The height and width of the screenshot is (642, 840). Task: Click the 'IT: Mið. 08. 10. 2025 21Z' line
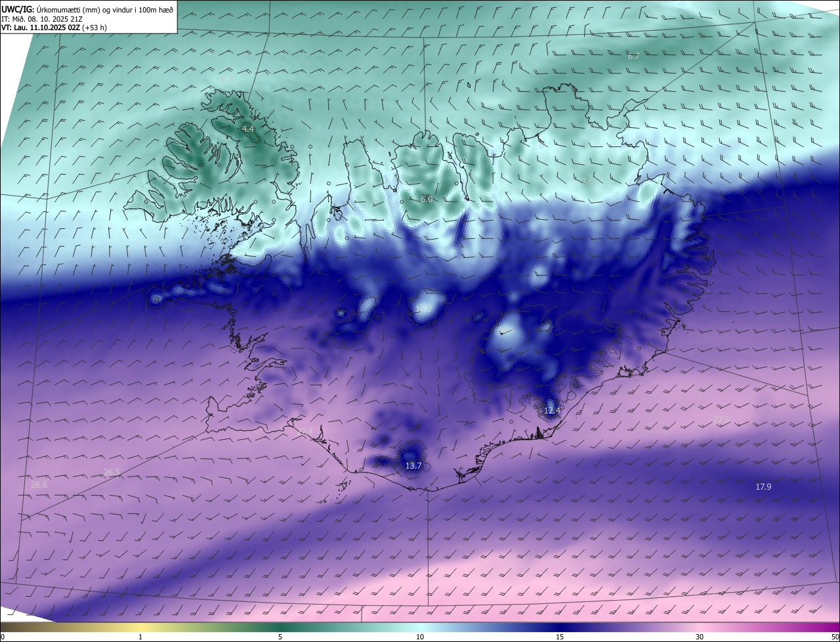(x=42, y=18)
